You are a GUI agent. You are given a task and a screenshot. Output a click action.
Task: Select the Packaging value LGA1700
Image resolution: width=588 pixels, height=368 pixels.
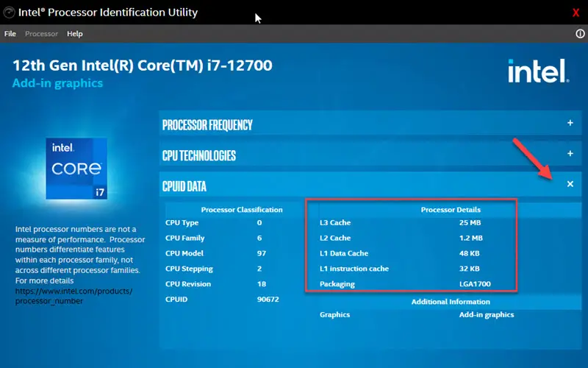coord(475,284)
